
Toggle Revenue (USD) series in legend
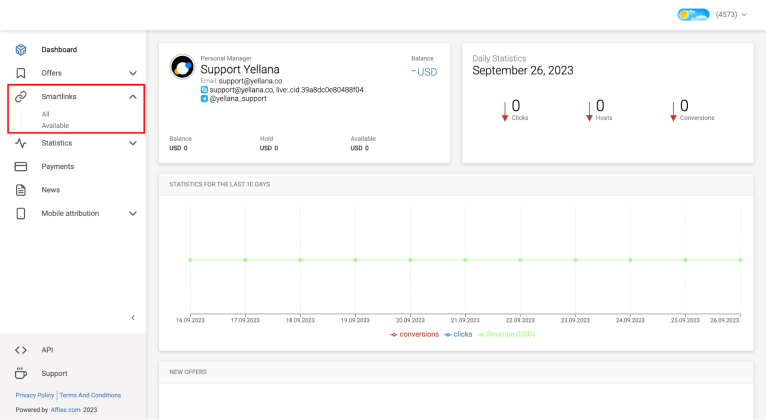[x=506, y=334]
